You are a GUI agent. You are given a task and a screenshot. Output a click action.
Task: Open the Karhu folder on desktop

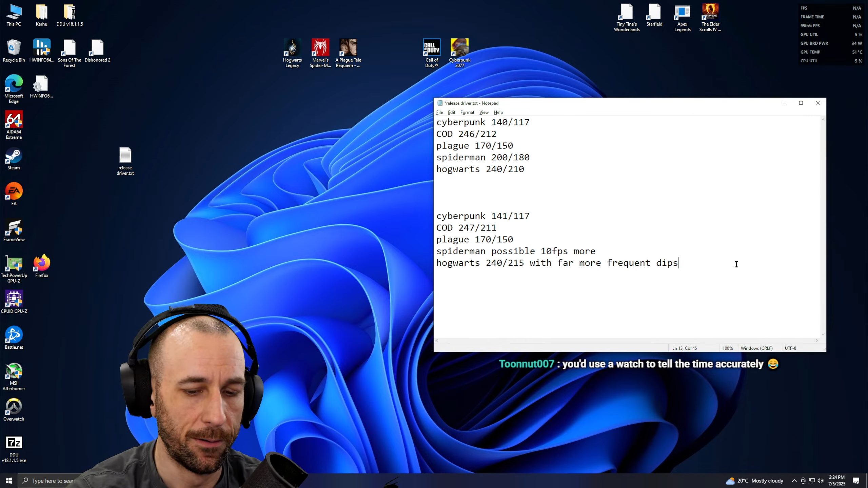[41, 15]
